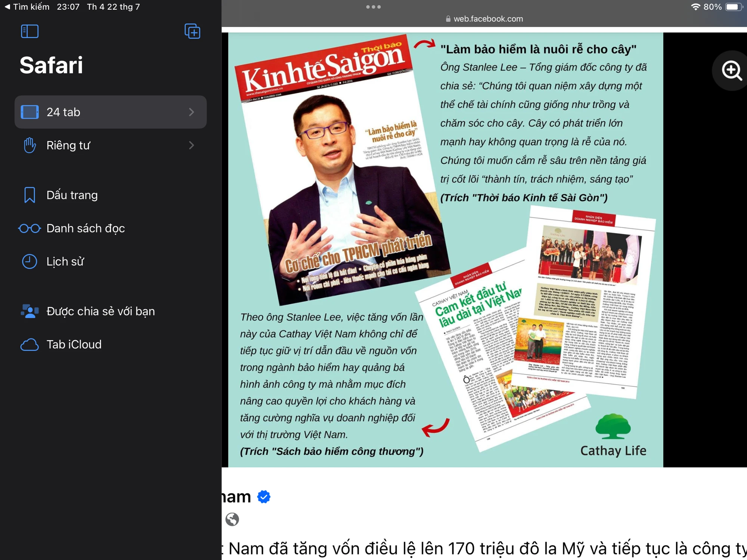Click the Shared with You people icon
This screenshot has height=560, width=747.
[x=30, y=311]
